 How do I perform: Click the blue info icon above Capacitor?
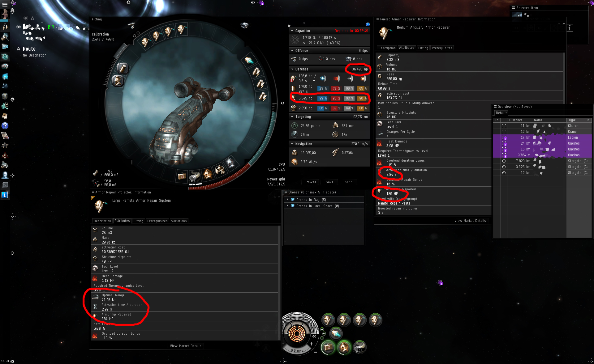(368, 24)
